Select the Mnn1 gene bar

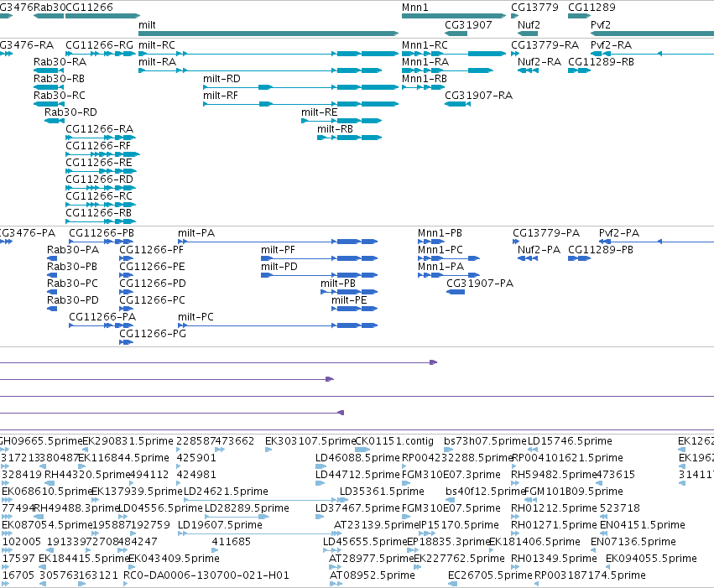(454, 16)
